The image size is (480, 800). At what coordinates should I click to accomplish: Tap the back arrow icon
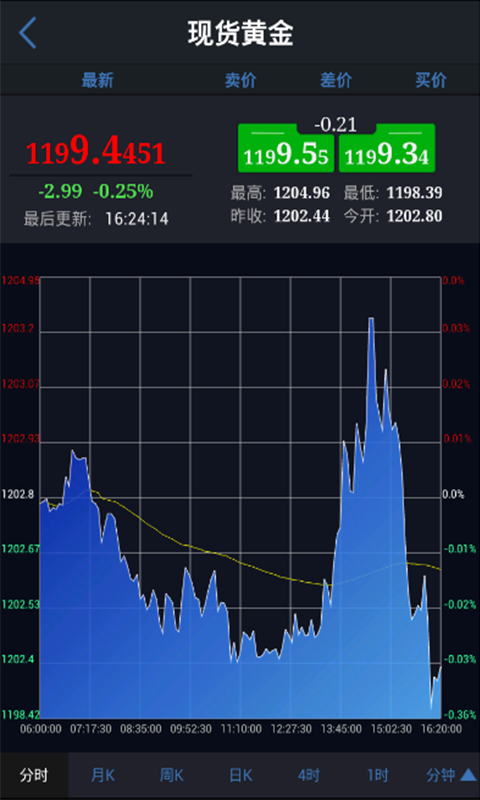click(x=28, y=33)
